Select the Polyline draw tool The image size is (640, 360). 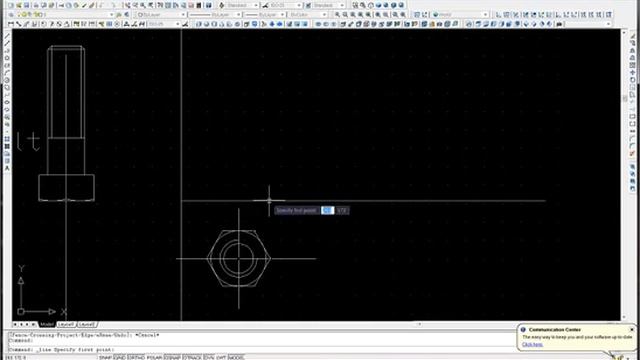7,51
